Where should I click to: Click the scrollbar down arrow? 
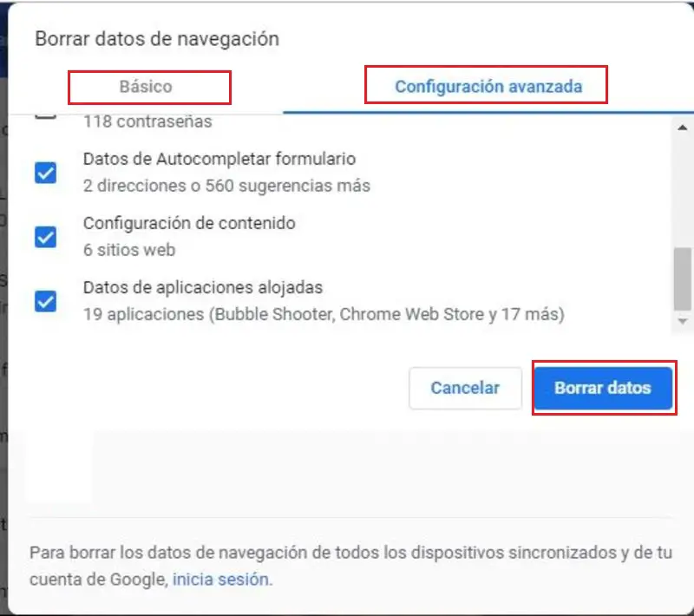tap(683, 321)
